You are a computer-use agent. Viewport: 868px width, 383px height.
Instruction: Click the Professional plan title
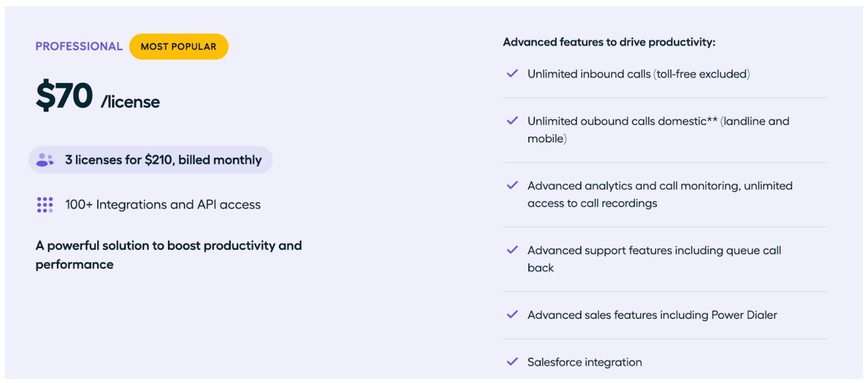[79, 47]
